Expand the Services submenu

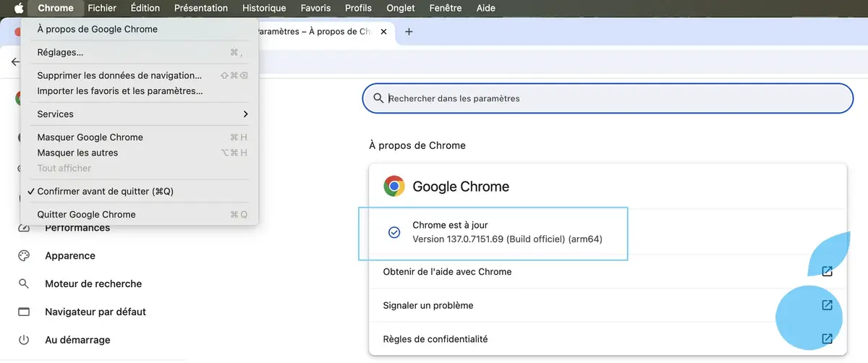(140, 114)
